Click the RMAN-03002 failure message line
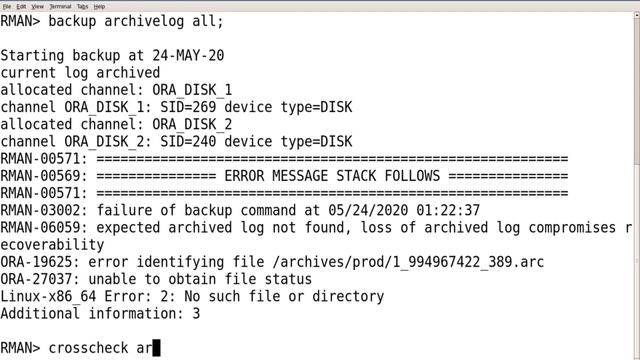The width and height of the screenshot is (640, 360). (x=240, y=210)
